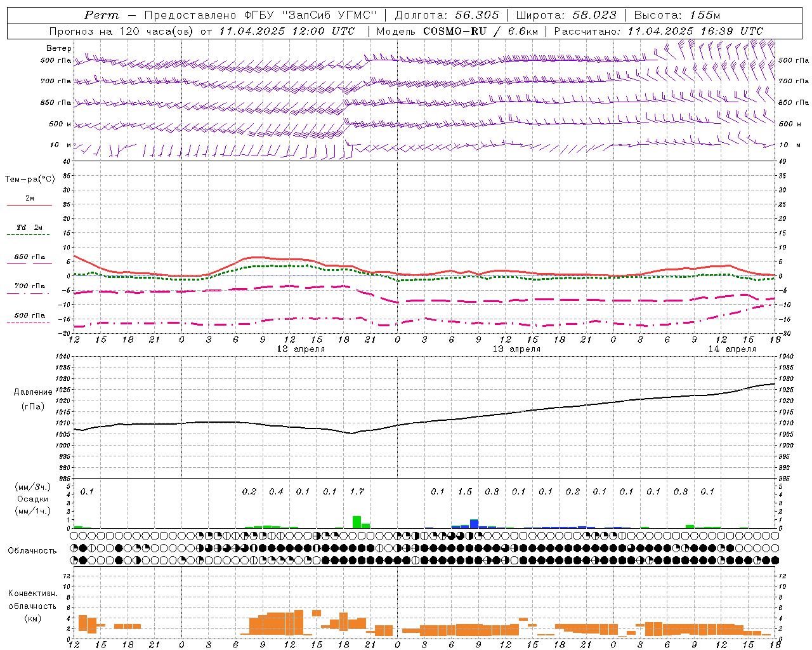Click the "Ветер" wind panel label

point(59,48)
